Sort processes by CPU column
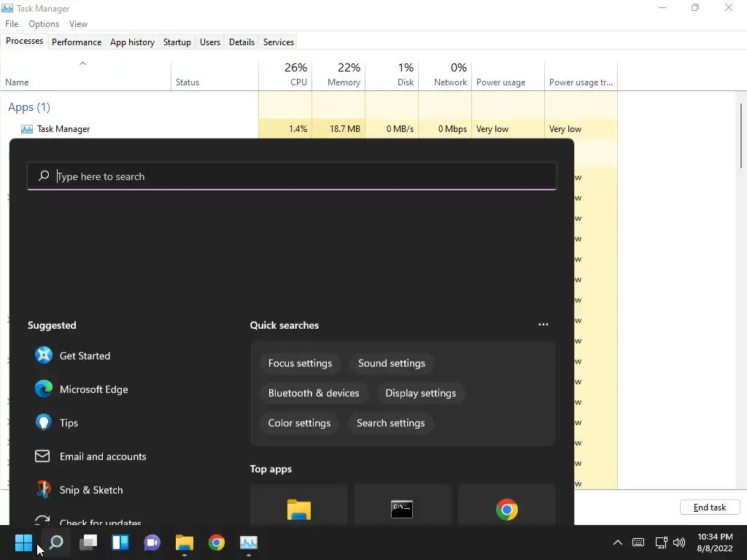Viewport: 747px width, 560px height. point(285,75)
